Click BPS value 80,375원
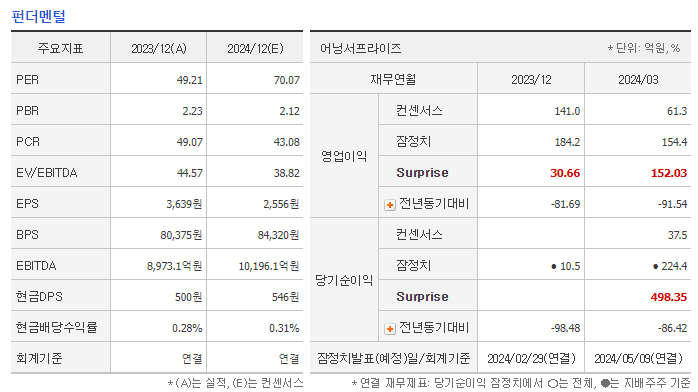 point(181,234)
